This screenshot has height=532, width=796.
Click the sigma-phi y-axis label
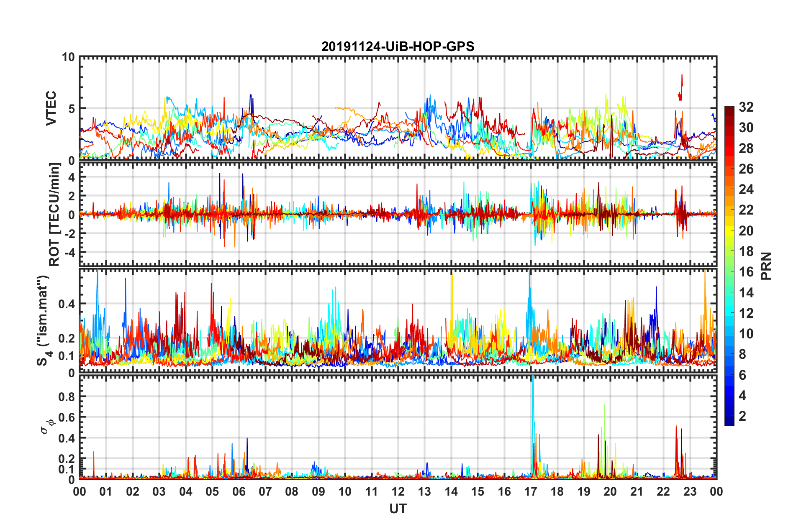pos(48,426)
